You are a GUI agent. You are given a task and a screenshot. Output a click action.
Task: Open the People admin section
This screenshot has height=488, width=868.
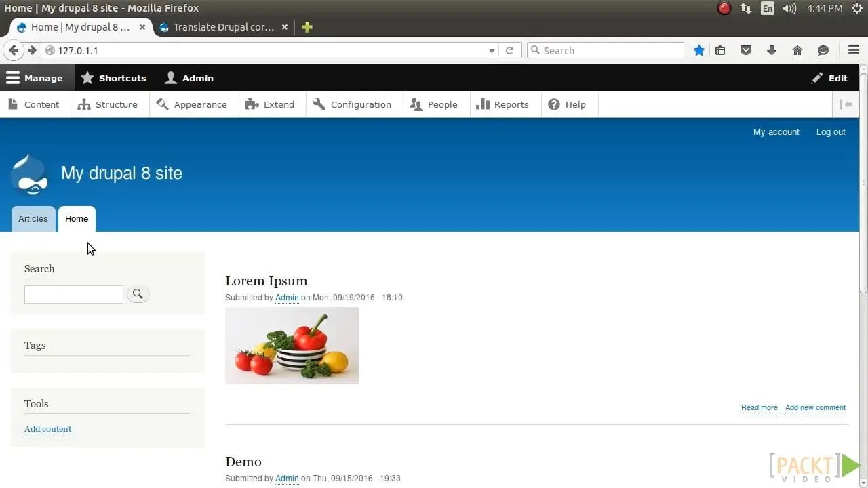coord(435,104)
